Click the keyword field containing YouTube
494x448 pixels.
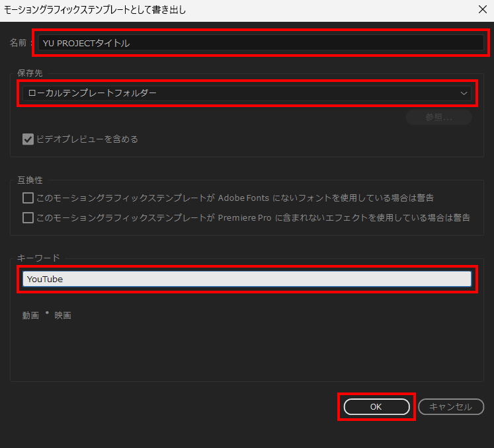(247, 279)
